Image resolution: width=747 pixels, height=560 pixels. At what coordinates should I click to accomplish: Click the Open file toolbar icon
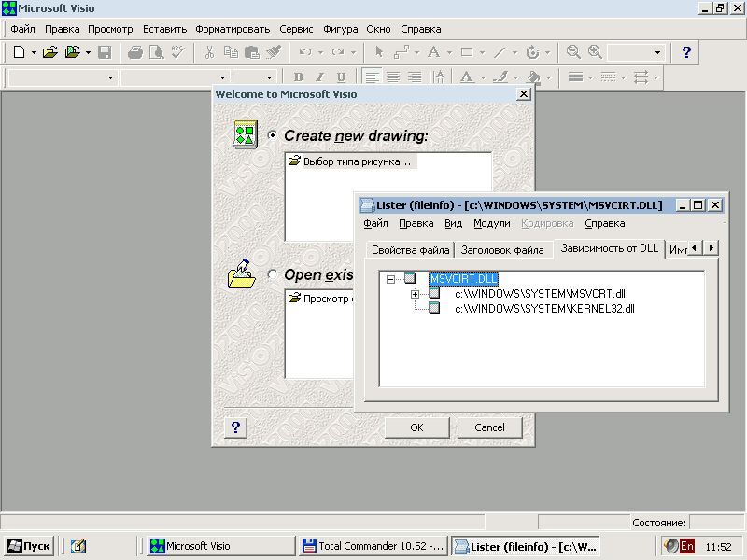pos(50,52)
